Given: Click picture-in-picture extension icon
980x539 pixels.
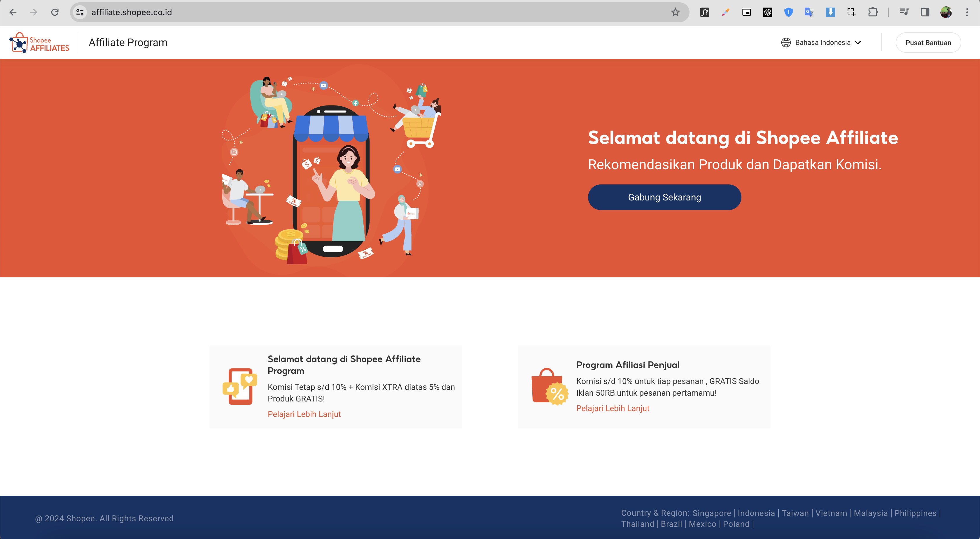Looking at the screenshot, I should [746, 12].
